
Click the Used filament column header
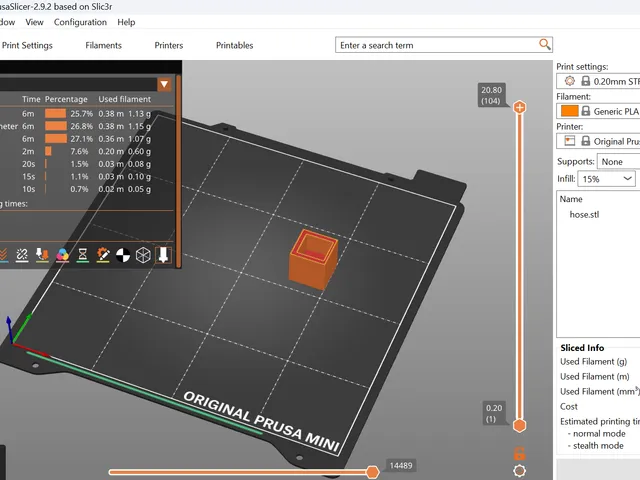tap(124, 99)
